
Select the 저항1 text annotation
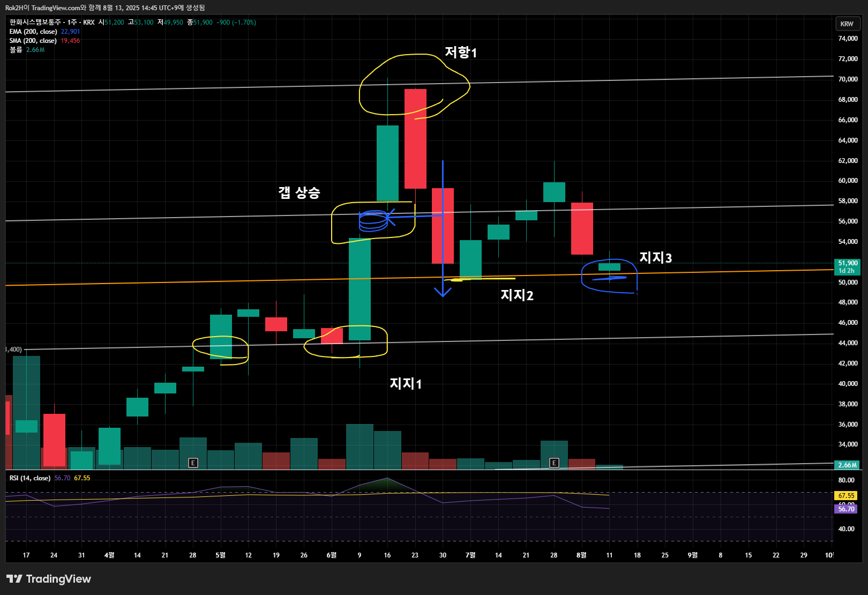461,52
